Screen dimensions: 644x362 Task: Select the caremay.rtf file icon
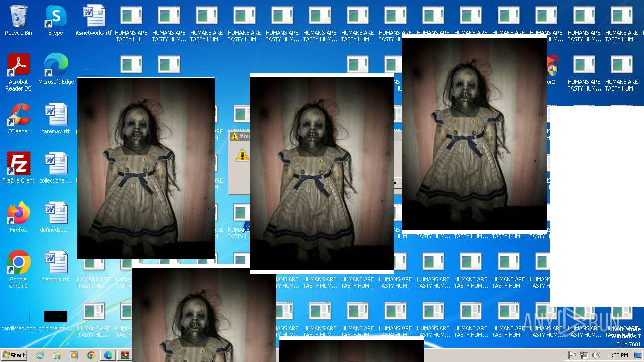tap(56, 119)
